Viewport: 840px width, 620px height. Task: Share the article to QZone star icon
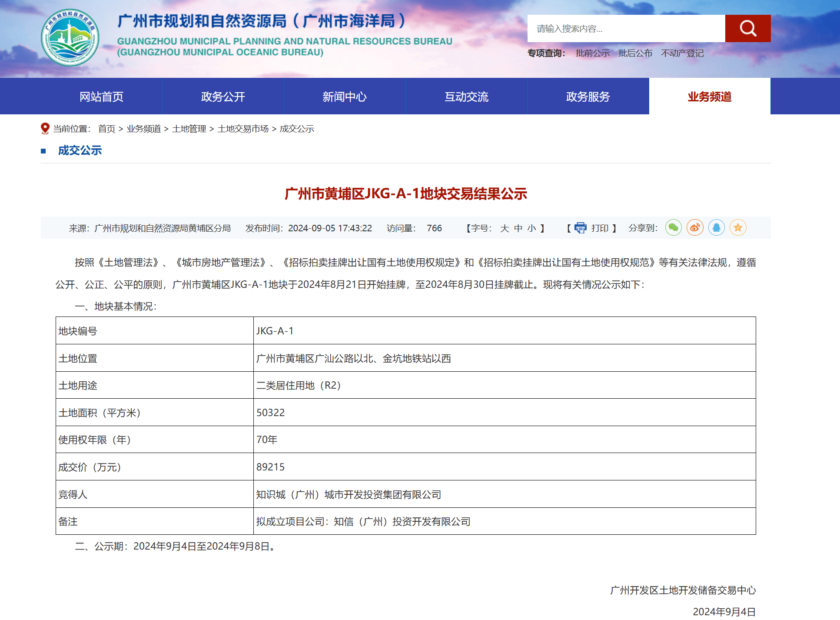pos(737,227)
